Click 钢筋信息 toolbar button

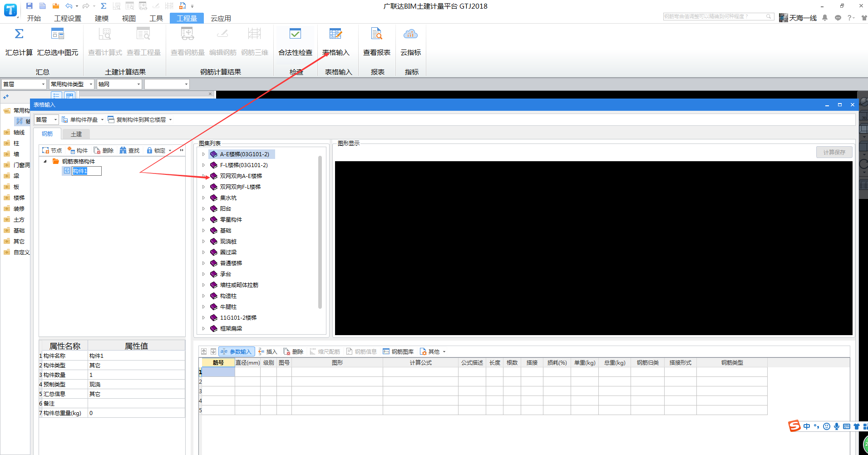point(361,351)
